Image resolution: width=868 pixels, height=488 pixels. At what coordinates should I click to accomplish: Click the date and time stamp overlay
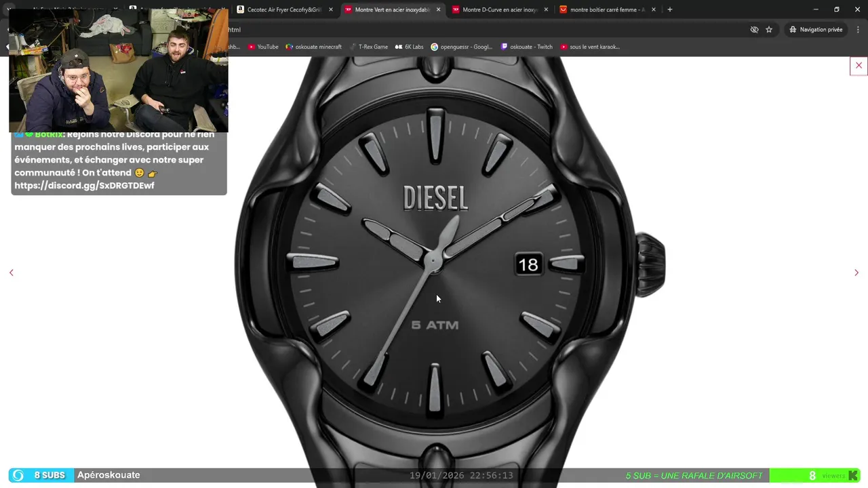tap(461, 476)
